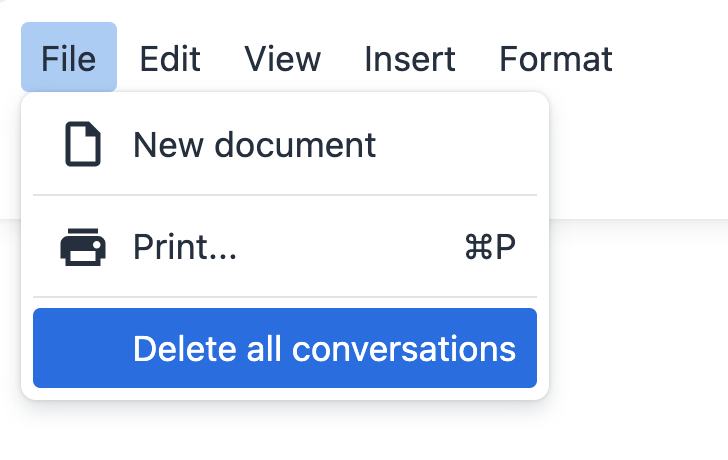Viewport: 728px width, 460px height.
Task: Click the printer icon beside Print
Action: 83,247
